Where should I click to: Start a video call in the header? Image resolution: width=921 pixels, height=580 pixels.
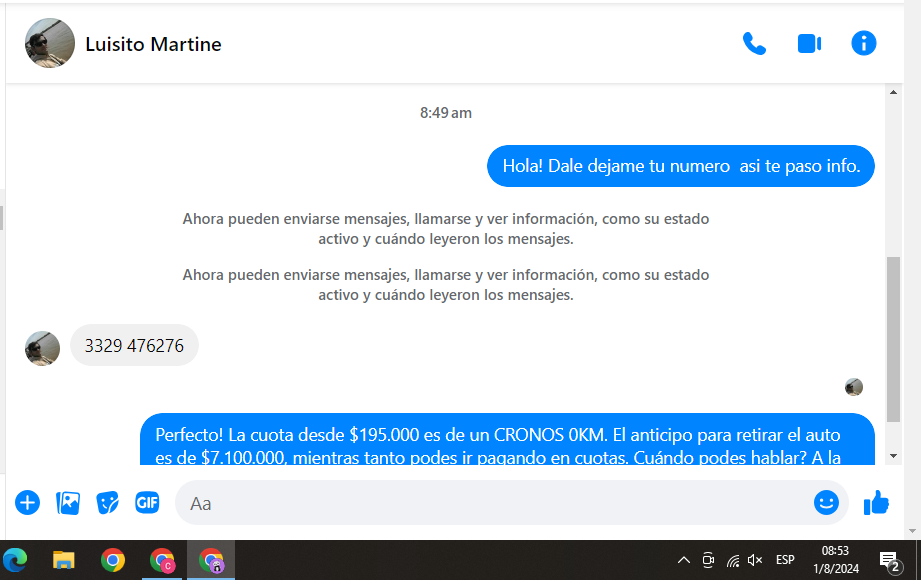click(809, 44)
